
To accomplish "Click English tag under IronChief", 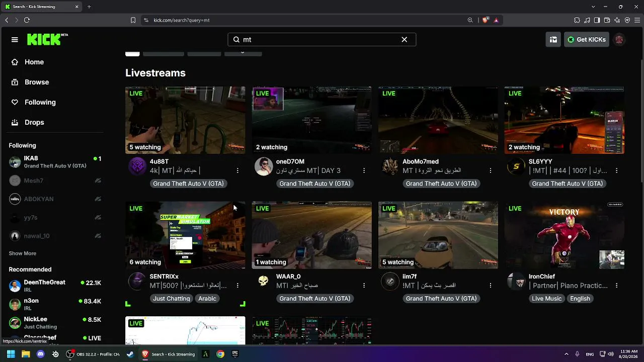I will pyautogui.click(x=580, y=299).
